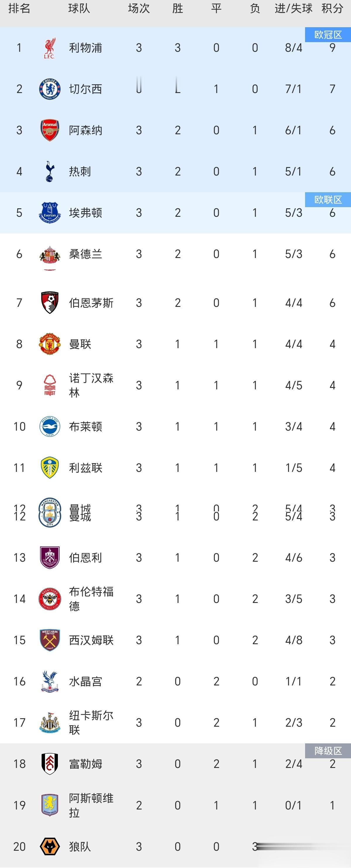Select the Manchester City badge
Screen dimensions: 351x868
pos(49,512)
